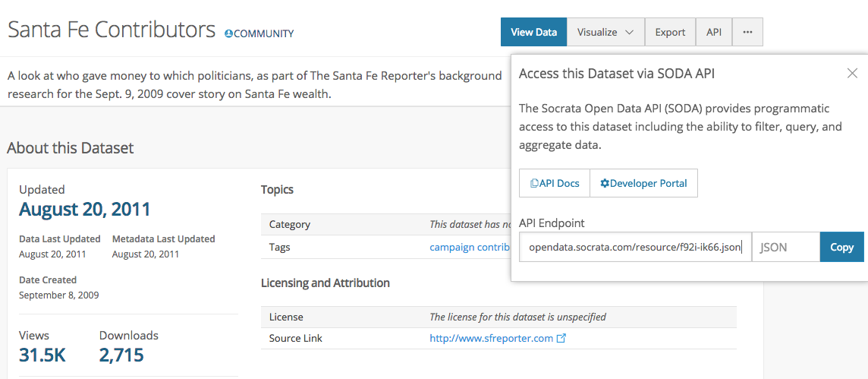Click into the API Endpoint URL field
Image resolution: width=868 pixels, height=379 pixels.
coord(635,247)
